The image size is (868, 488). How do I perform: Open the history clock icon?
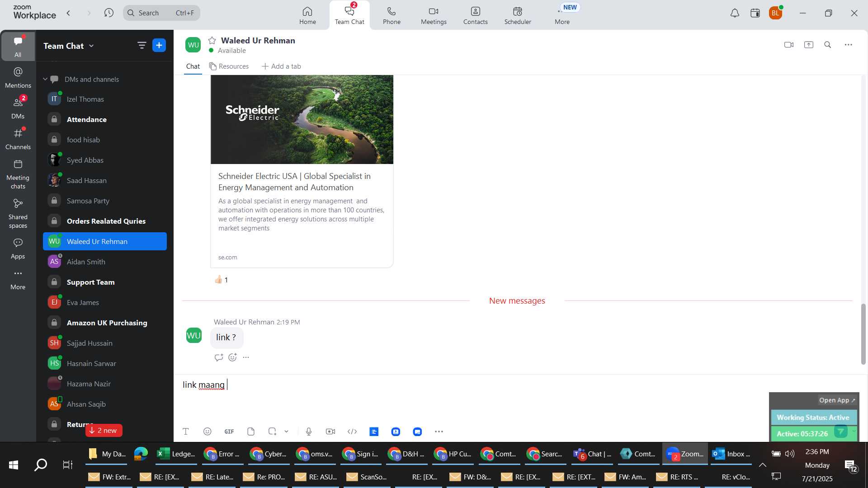pos(108,13)
